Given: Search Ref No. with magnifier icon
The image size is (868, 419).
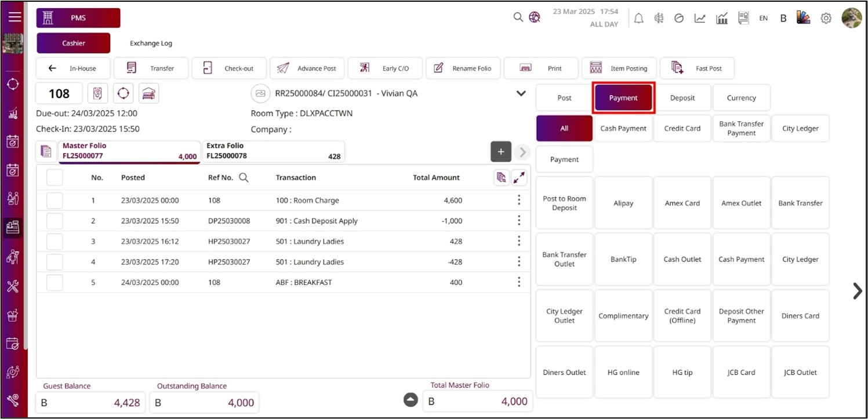Looking at the screenshot, I should (x=244, y=178).
